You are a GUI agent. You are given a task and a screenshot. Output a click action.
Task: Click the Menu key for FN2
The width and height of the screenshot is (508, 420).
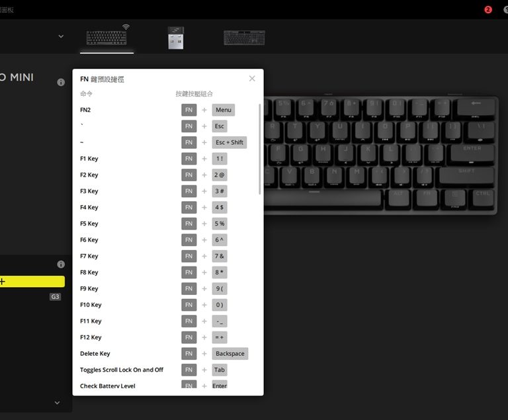(x=223, y=110)
